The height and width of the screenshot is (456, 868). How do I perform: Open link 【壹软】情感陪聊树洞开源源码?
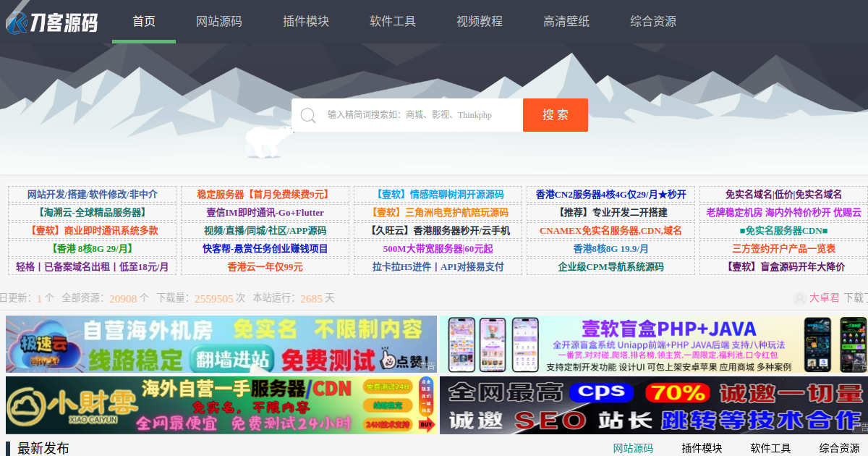pos(438,195)
